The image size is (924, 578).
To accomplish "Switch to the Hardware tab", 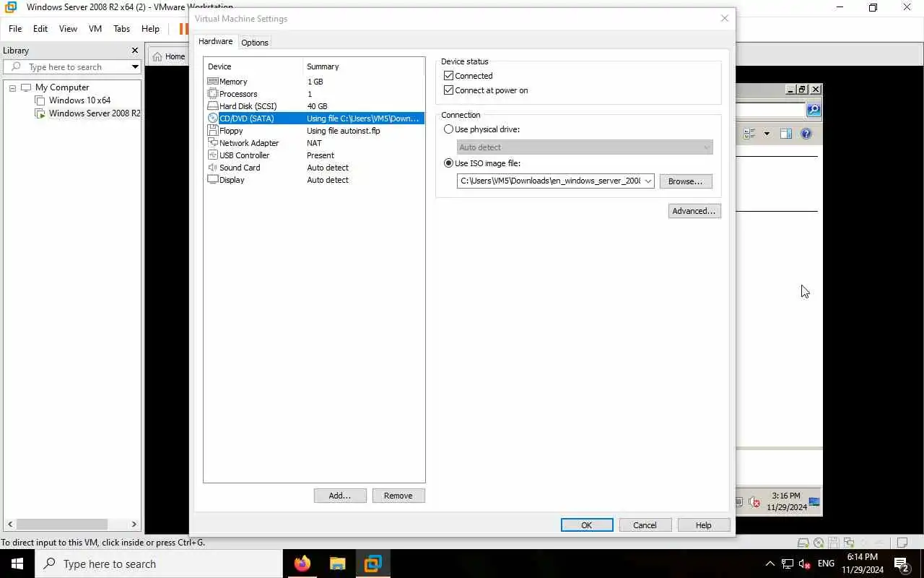I will coord(216,42).
